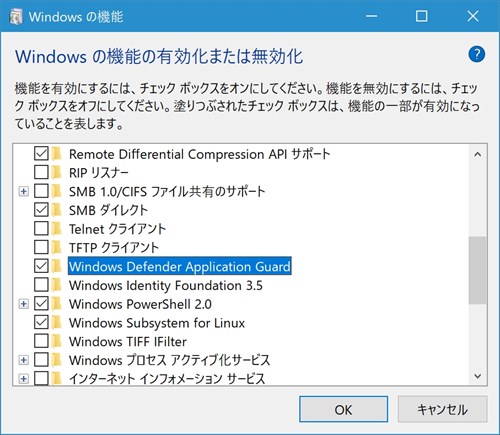Confirm changes with the OK button
The width and height of the screenshot is (500, 435).
tap(343, 409)
